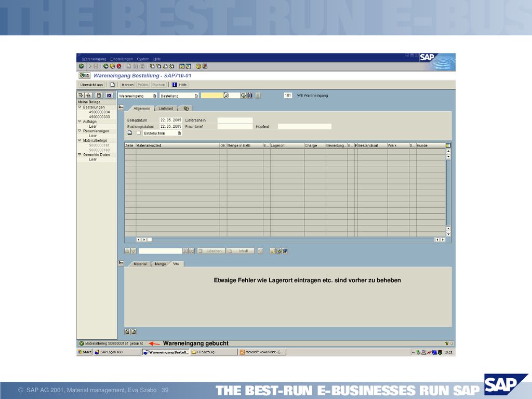Click the yellow question mark help icon

tap(198, 66)
